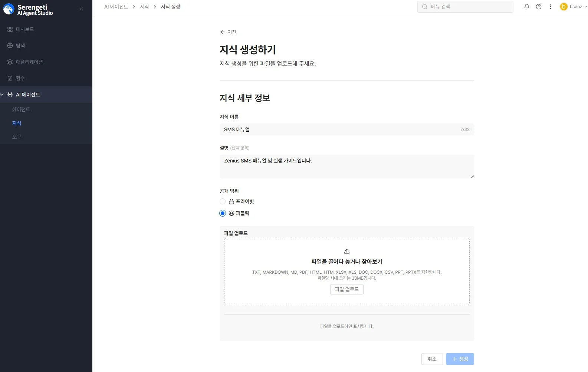The image size is (588, 372).
Task: Open the help question mark icon
Action: [538, 7]
